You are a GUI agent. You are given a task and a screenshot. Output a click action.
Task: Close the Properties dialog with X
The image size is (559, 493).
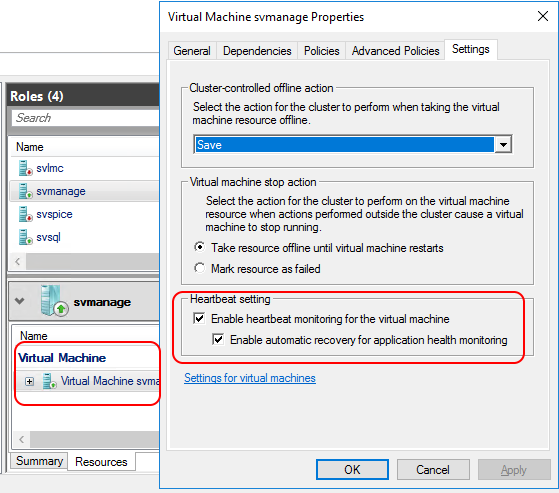543,16
